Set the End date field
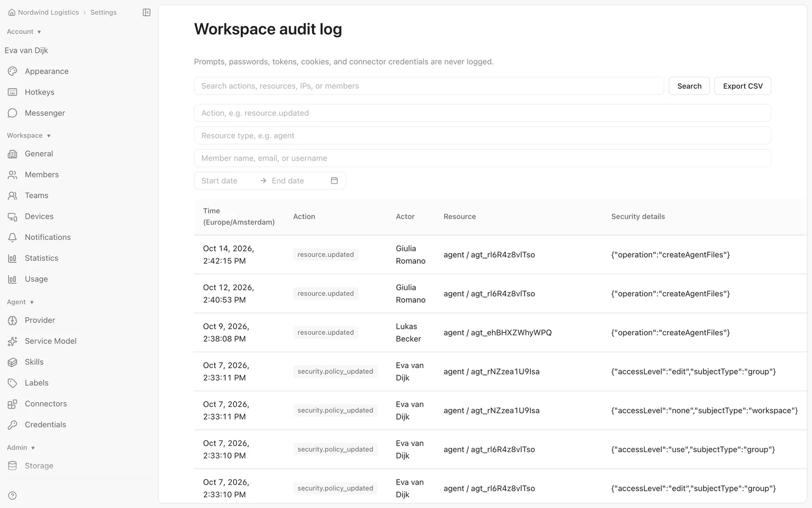Viewport: 812px width, 508px height. coord(298,180)
